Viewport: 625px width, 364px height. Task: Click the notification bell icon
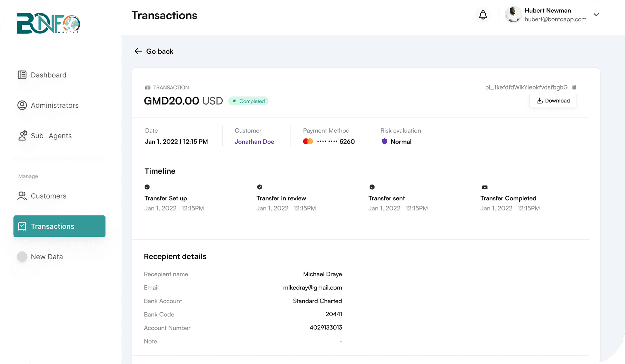click(483, 15)
